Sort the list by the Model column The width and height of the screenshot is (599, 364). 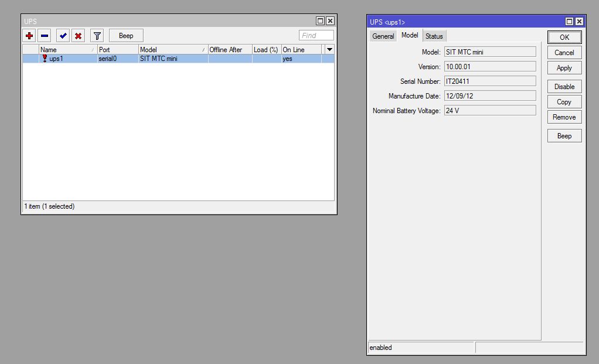coord(170,49)
